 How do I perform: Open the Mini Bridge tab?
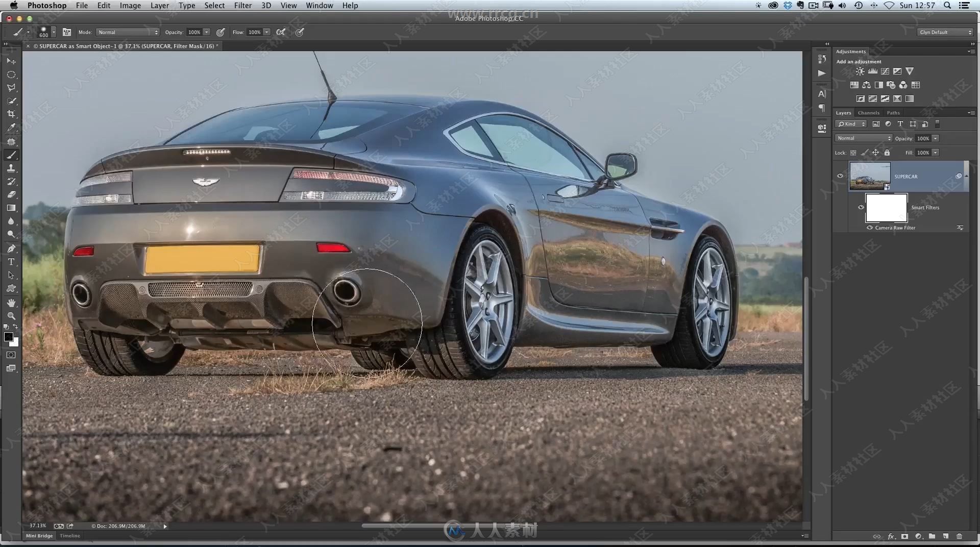coord(39,536)
